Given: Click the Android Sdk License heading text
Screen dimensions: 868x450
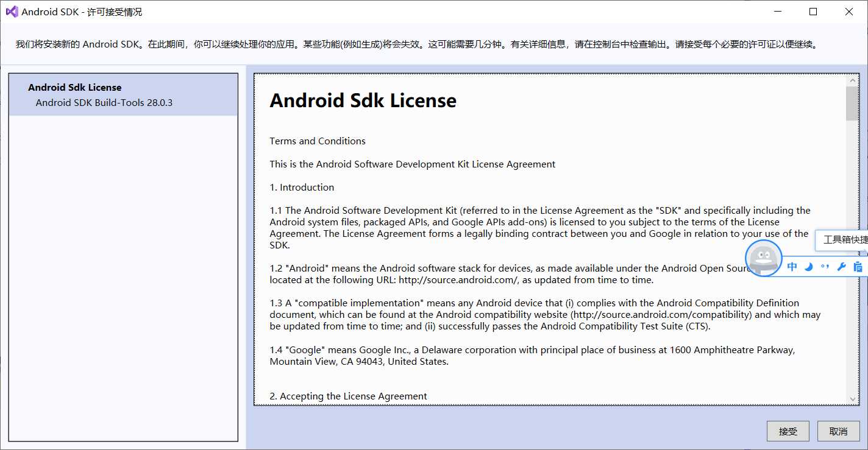Looking at the screenshot, I should (x=363, y=100).
